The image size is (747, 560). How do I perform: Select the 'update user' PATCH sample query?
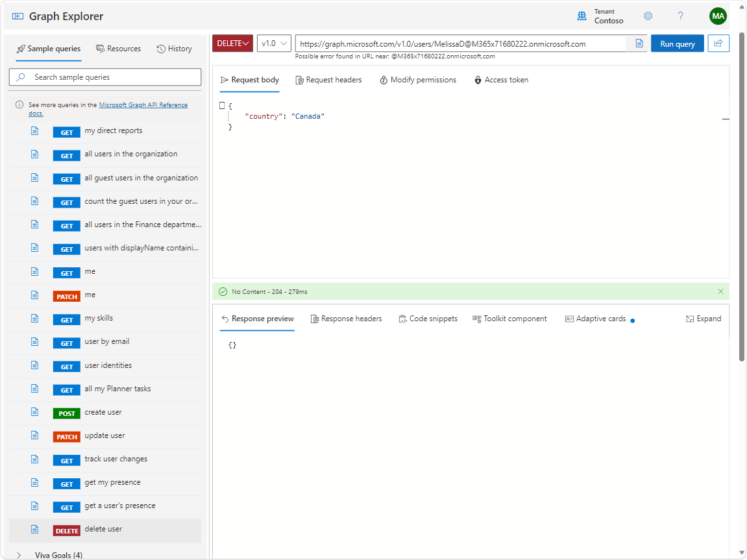point(104,436)
